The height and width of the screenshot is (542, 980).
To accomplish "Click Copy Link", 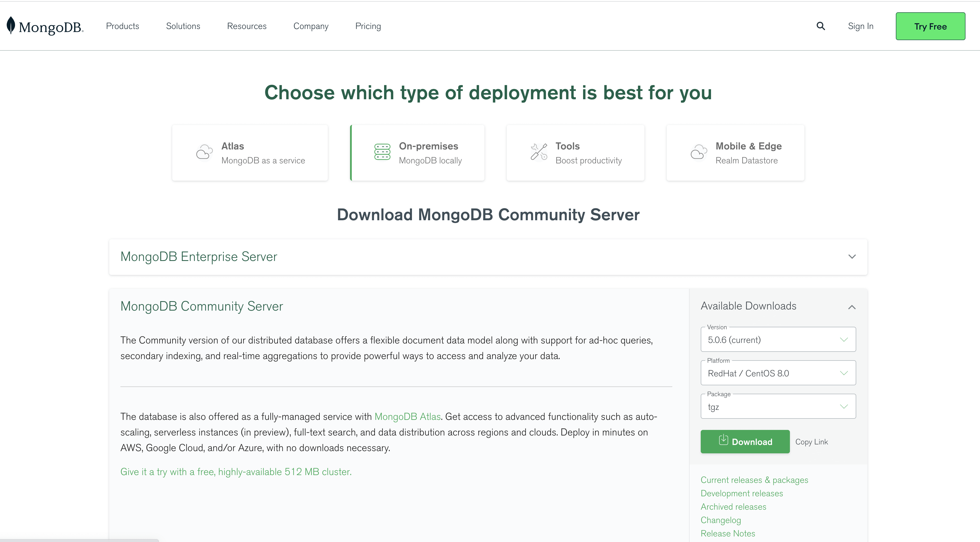I will (x=811, y=442).
